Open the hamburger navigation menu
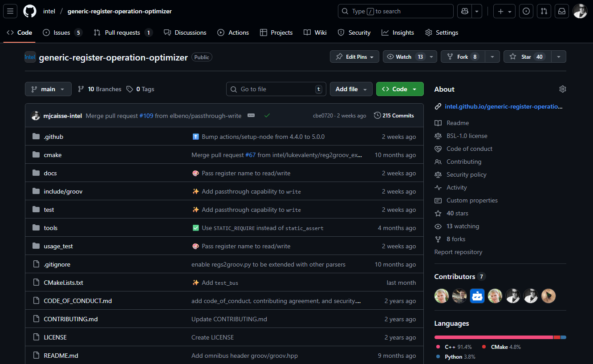This screenshot has width=593, height=364. pos(10,11)
